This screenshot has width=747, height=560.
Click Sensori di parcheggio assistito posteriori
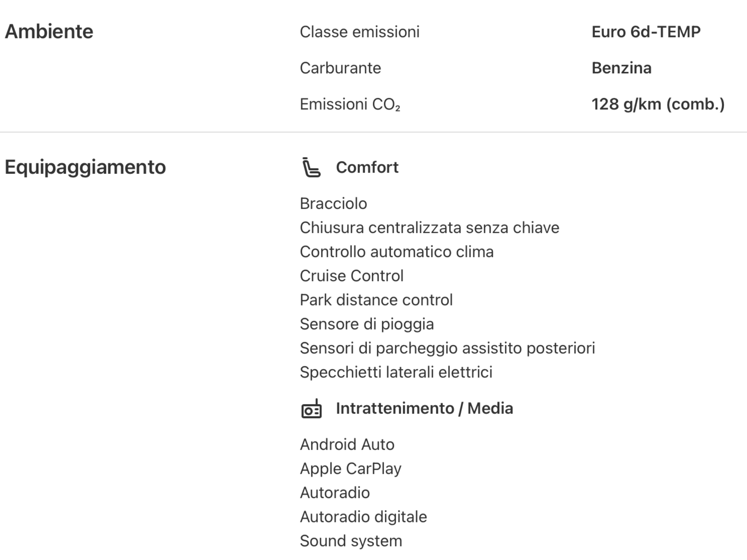click(x=447, y=348)
